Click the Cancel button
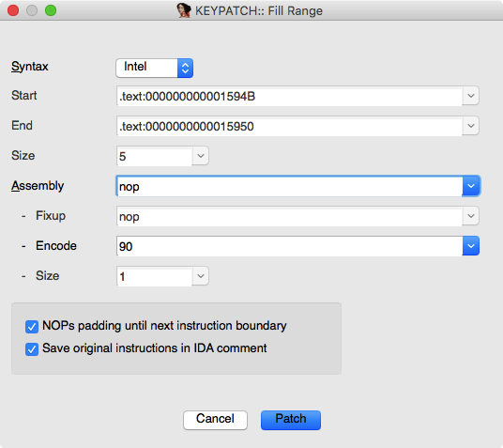The image size is (503, 448). [x=215, y=420]
